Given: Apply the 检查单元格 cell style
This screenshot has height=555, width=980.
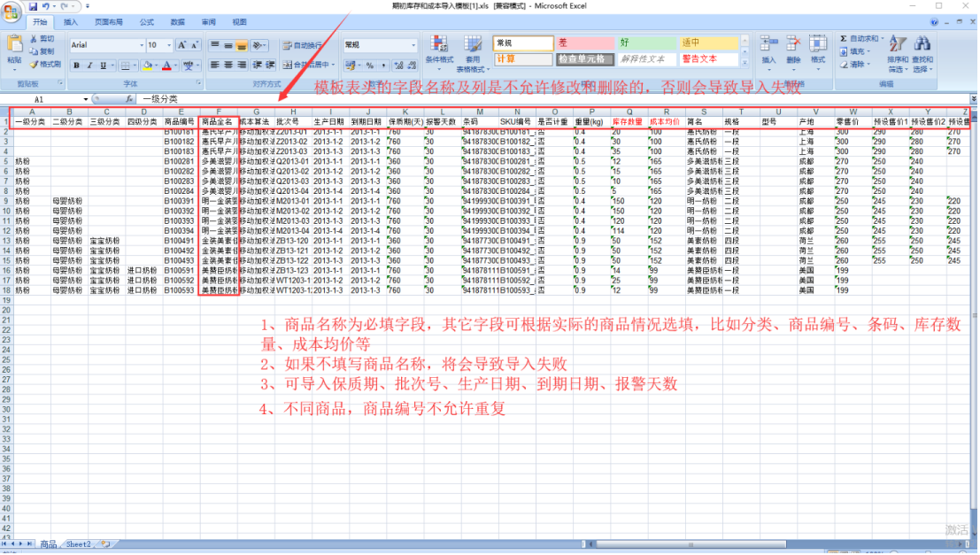Looking at the screenshot, I should [x=584, y=59].
